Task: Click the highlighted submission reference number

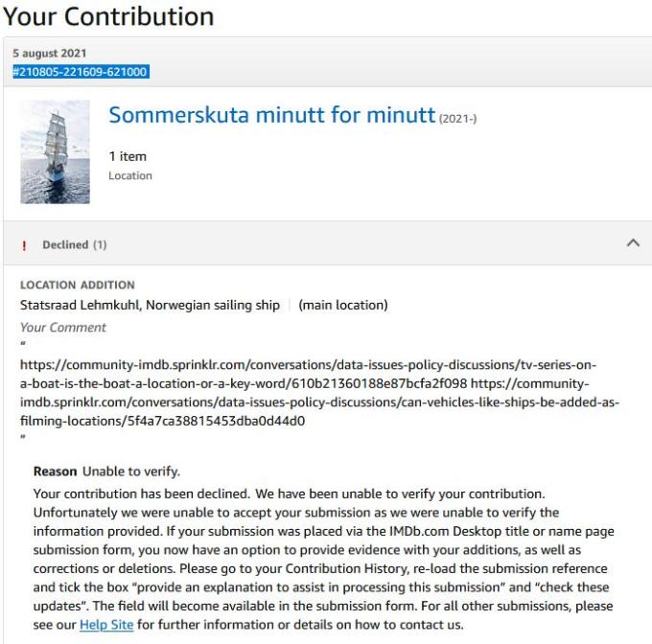Action: pos(81,72)
